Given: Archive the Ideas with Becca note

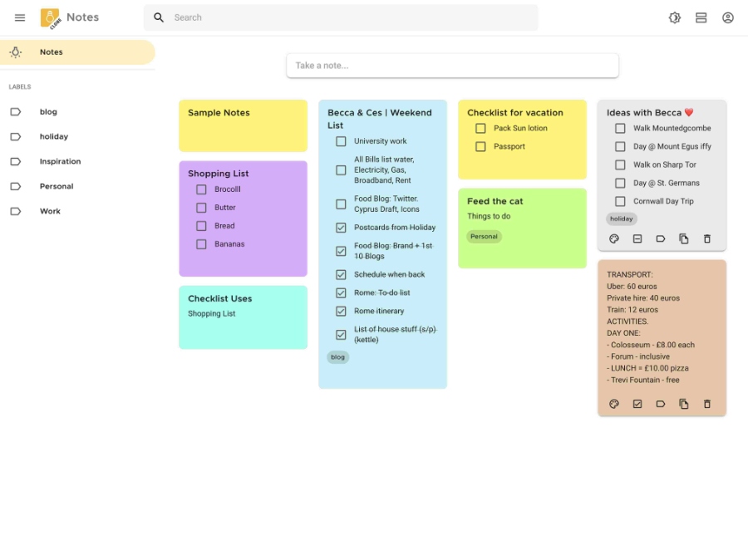Looking at the screenshot, I should [x=637, y=238].
